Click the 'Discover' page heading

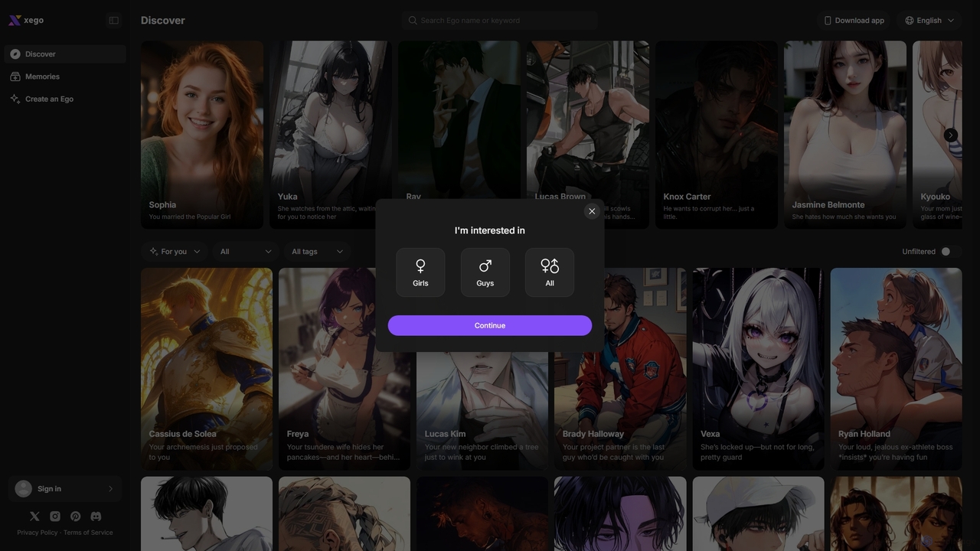(163, 21)
